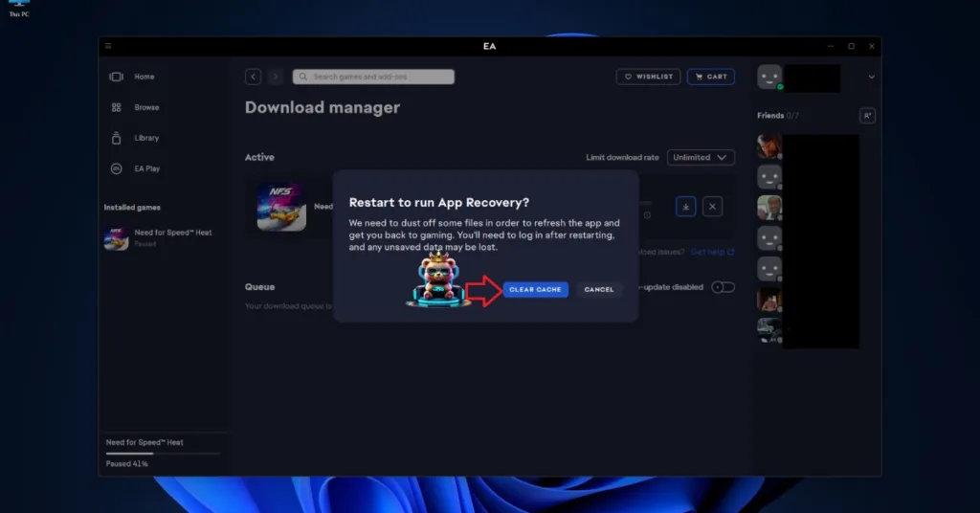Click the Installed games label
The width and height of the screenshot is (980, 513).
pos(132,208)
